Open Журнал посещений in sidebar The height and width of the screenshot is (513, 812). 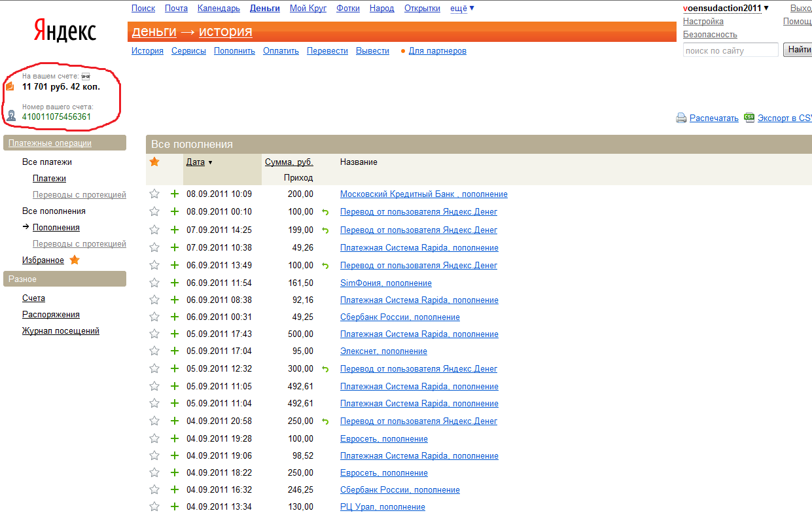pos(61,331)
